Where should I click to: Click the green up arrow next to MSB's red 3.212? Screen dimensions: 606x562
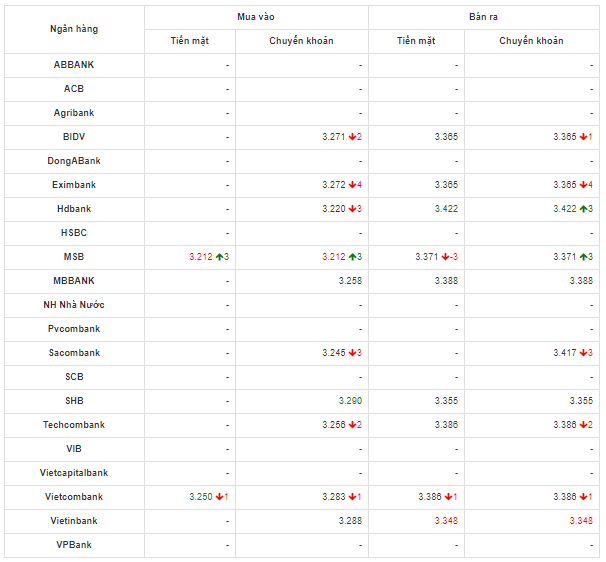tap(219, 257)
